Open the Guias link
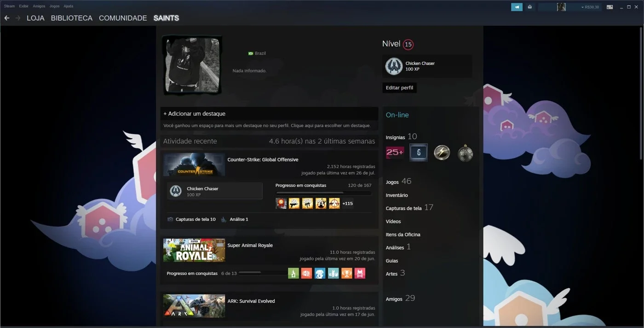Viewport: 644px width, 328px height. pos(392,261)
